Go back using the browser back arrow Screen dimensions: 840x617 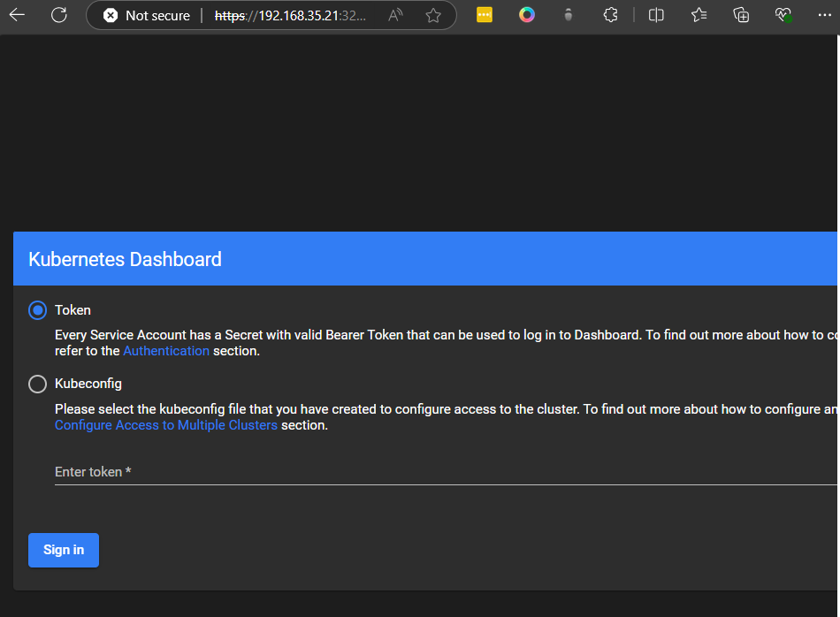[17, 15]
